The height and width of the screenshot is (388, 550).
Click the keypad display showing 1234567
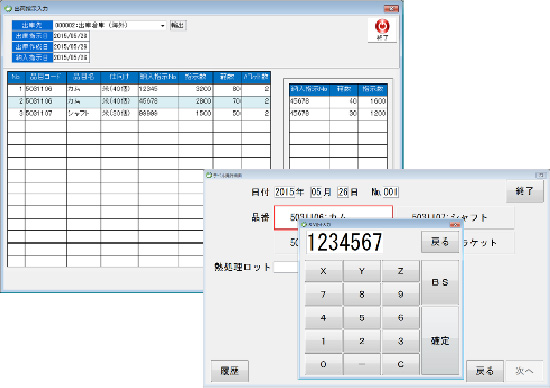(x=344, y=242)
